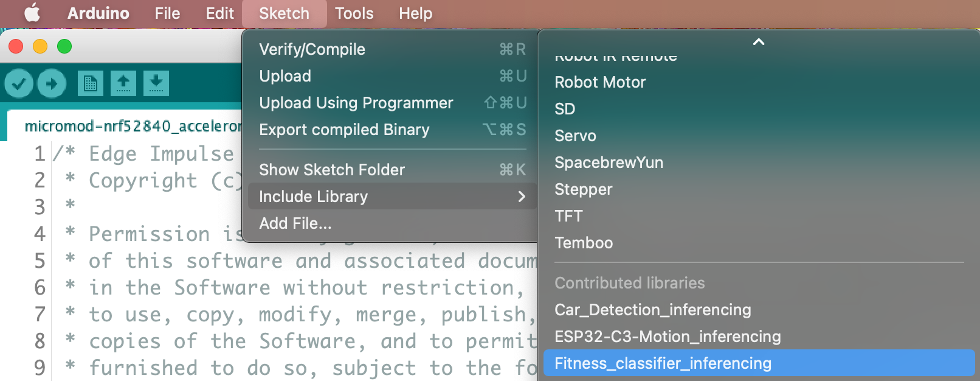Save the sketch with the down-arrow icon

click(156, 83)
